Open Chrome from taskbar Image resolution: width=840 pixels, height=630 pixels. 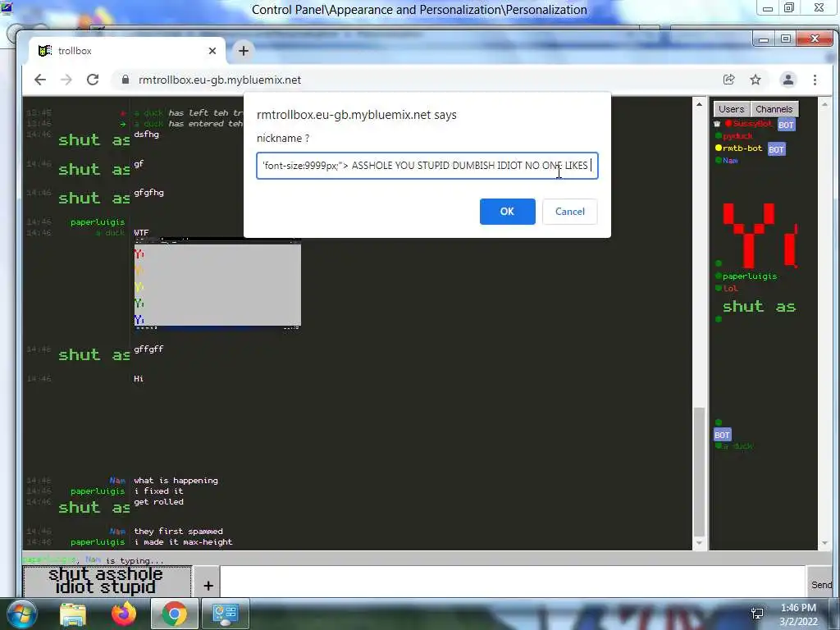(174, 614)
